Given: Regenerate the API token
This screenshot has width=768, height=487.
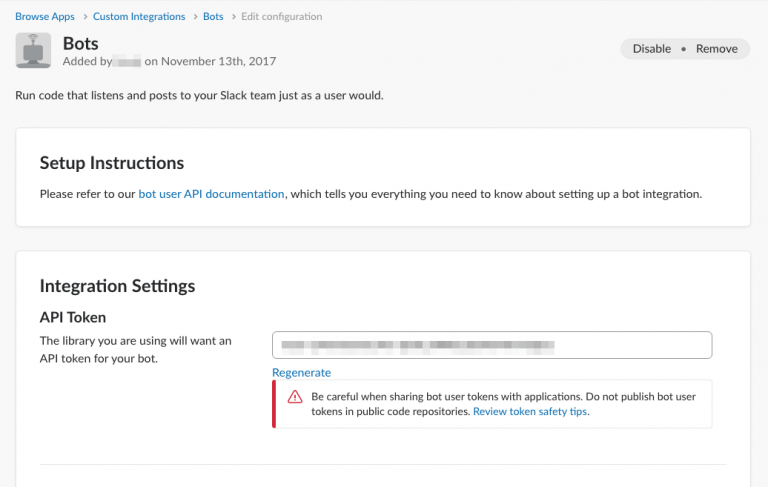Looking at the screenshot, I should [x=301, y=372].
